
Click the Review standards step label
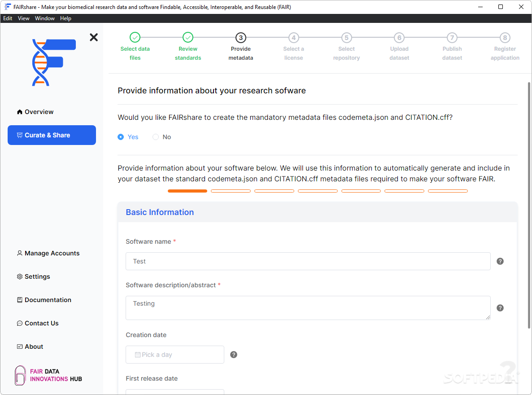tap(188, 53)
